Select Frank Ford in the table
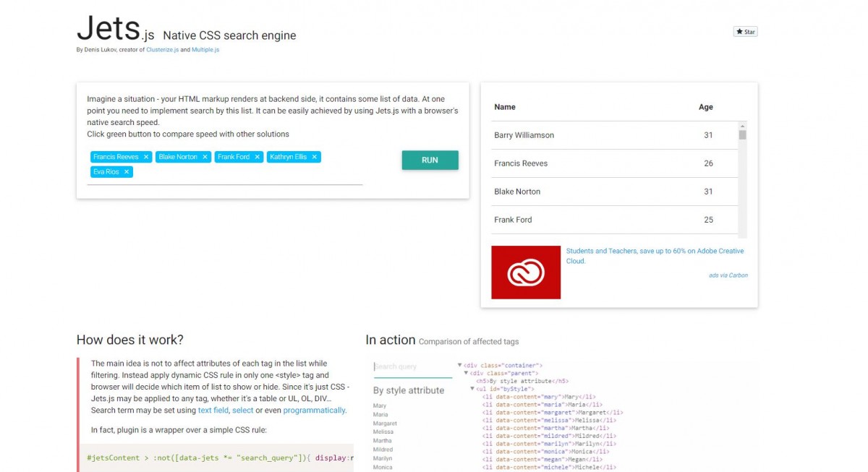The width and height of the screenshot is (868, 472). (x=514, y=220)
